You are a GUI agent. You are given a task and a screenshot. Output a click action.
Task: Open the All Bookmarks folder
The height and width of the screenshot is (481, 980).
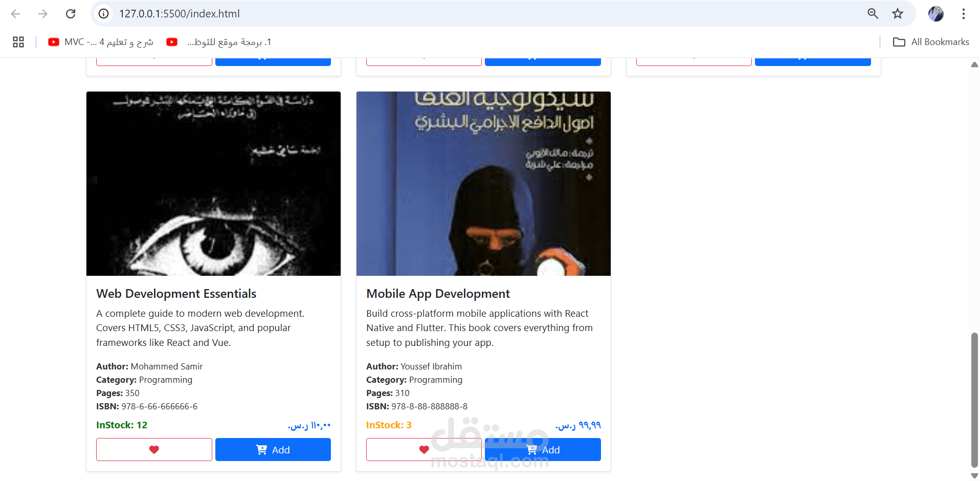coord(931,42)
